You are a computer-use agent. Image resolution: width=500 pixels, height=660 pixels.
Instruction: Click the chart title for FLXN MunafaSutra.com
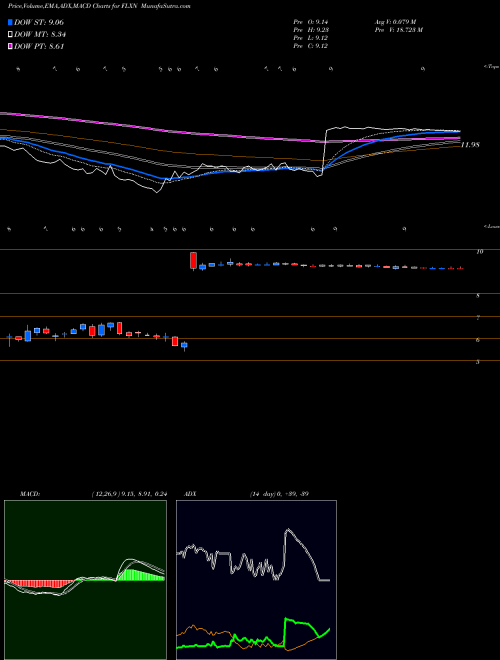pyautogui.click(x=99, y=7)
